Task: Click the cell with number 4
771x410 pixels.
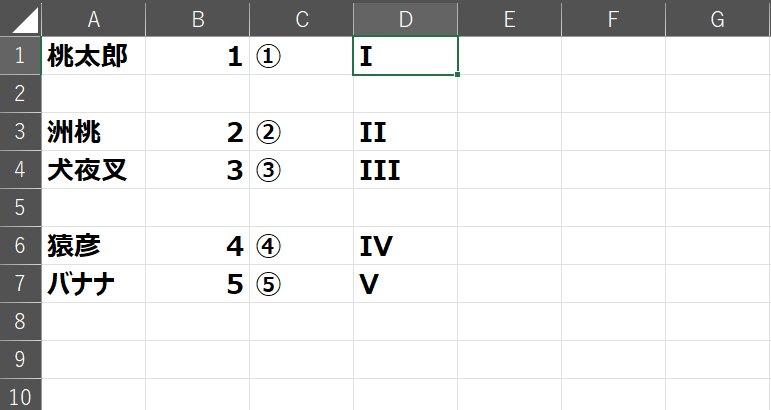Action: [x=197, y=246]
